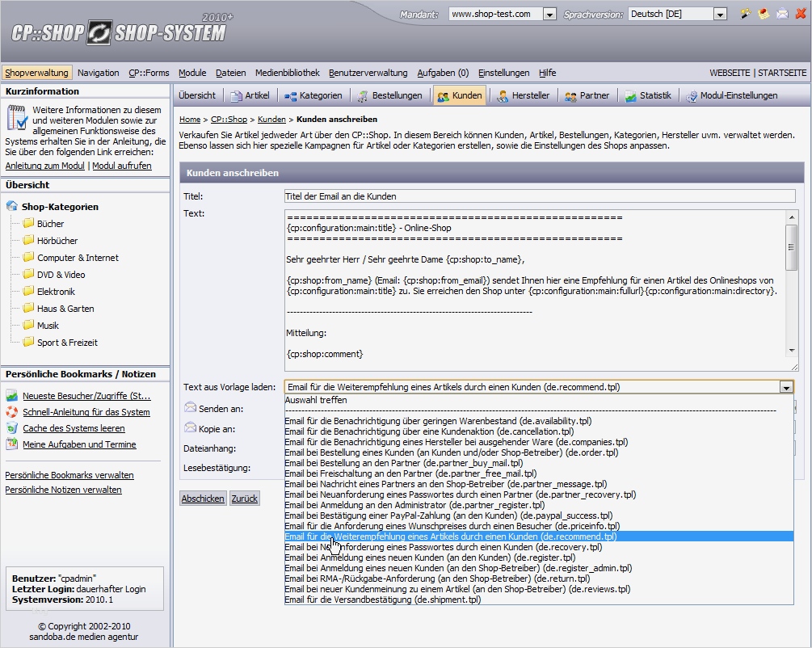
Task: Click the Modul-Einstellungen gear icon
Action: [x=692, y=96]
